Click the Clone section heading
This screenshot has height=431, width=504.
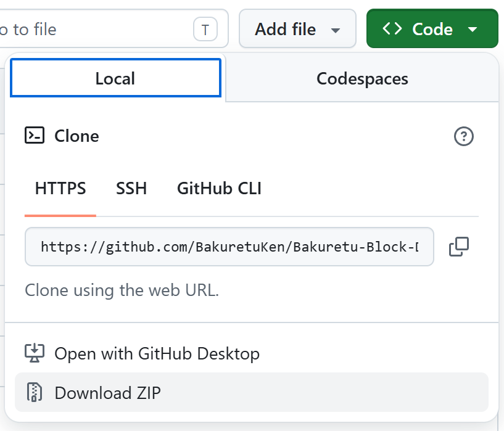tap(76, 136)
